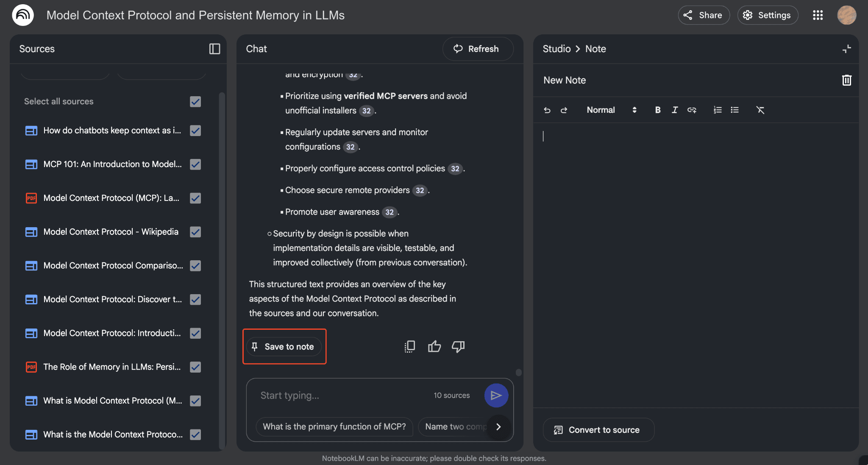Apply numbered list formatting
This screenshot has height=465, width=868.
click(x=718, y=110)
